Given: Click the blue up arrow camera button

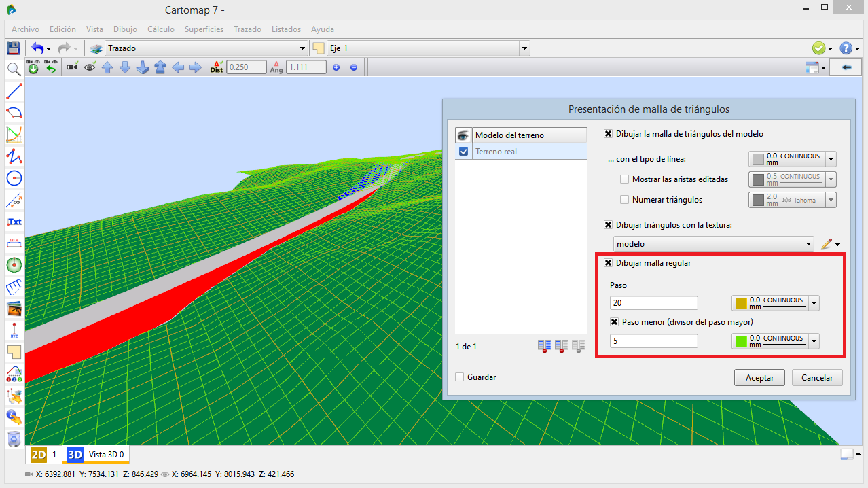Looking at the screenshot, I should [107, 67].
